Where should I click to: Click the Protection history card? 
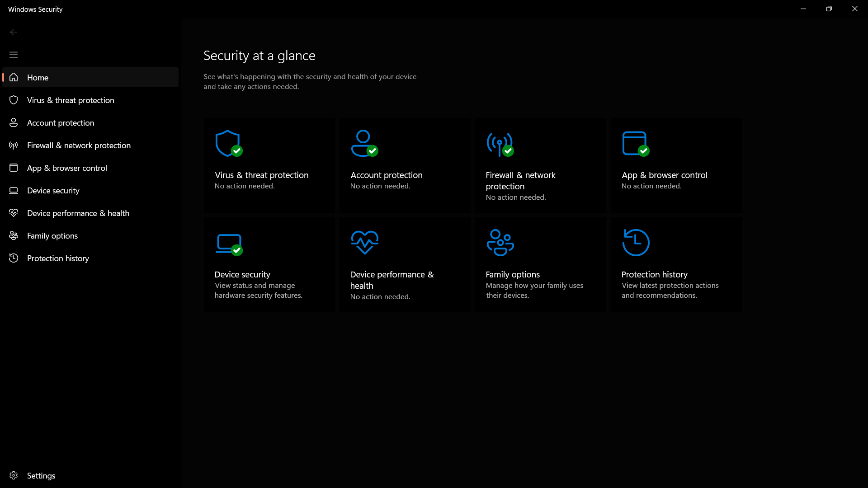tap(675, 264)
